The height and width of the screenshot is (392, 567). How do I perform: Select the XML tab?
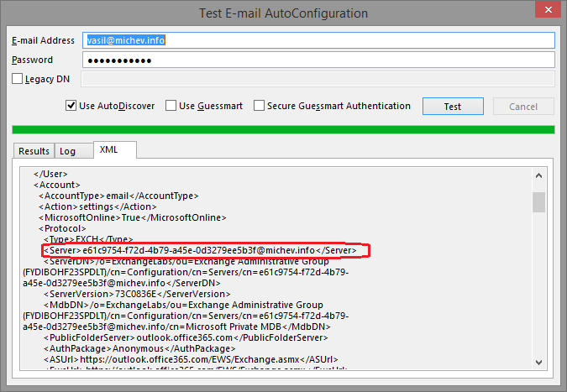[x=109, y=149]
